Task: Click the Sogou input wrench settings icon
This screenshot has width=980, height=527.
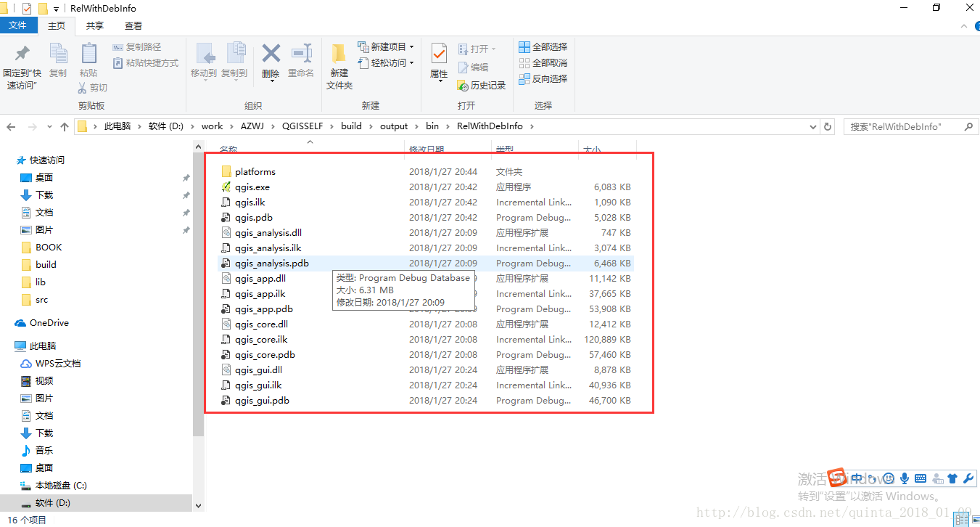Action: coord(968,478)
